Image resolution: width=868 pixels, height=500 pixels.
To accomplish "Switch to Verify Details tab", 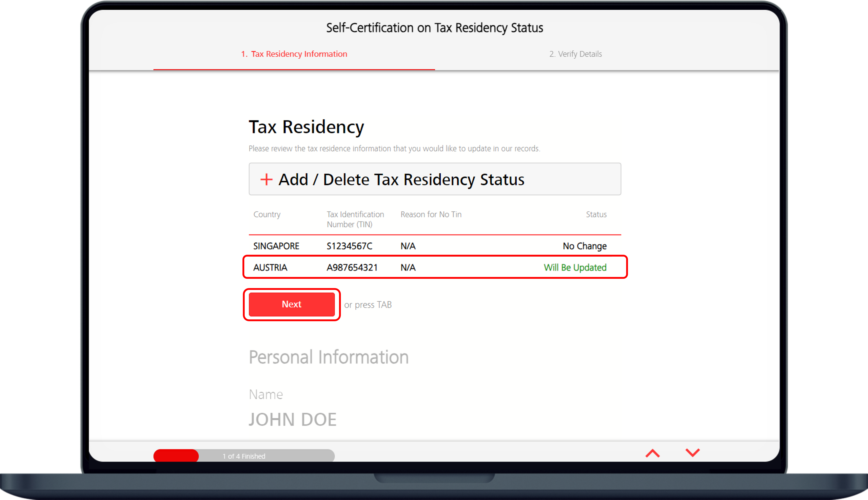I will click(x=575, y=54).
